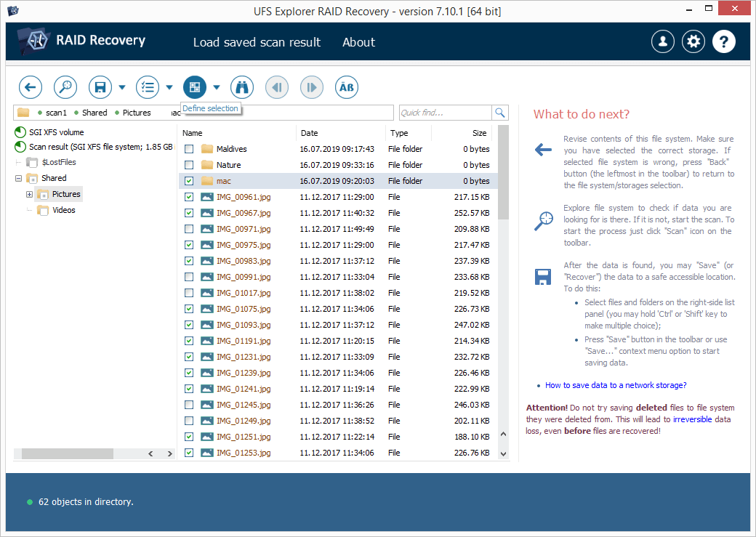Click the IMG_01251.jpg image file icon
The image size is (756, 537).
pos(207,436)
